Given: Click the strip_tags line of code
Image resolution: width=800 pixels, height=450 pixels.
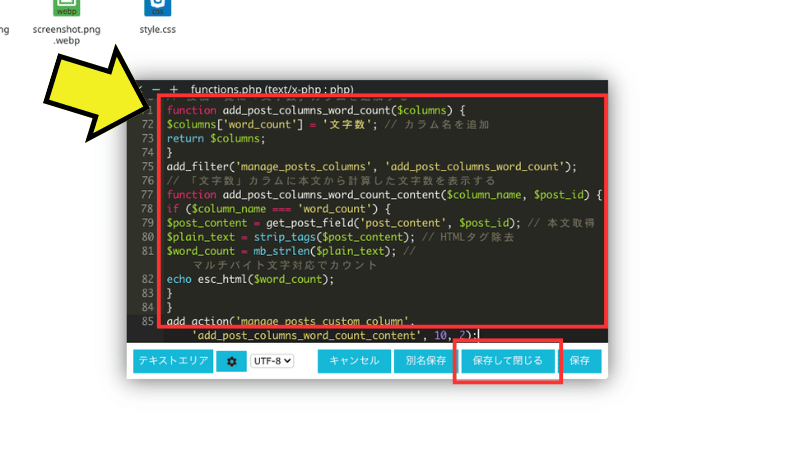Looking at the screenshot, I should tap(290, 237).
